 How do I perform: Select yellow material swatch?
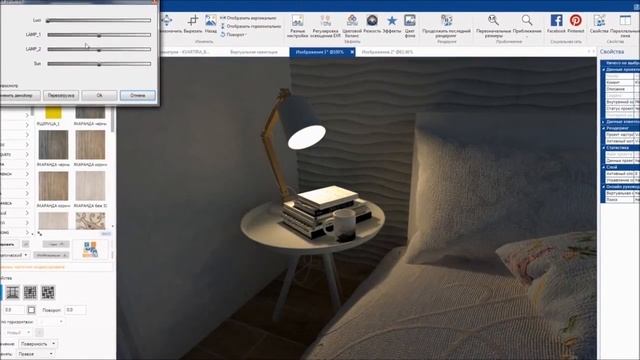[53, 113]
